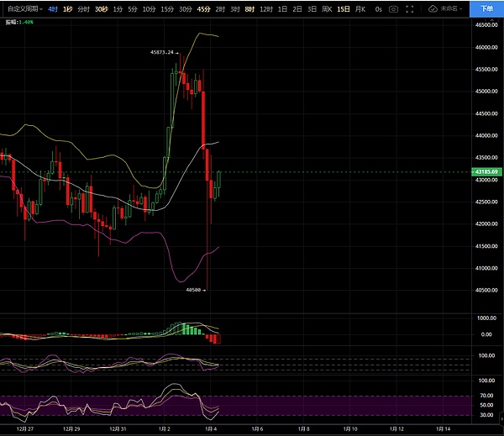
Task: Take a chart screenshot with camera icon
Action: click(x=394, y=8)
